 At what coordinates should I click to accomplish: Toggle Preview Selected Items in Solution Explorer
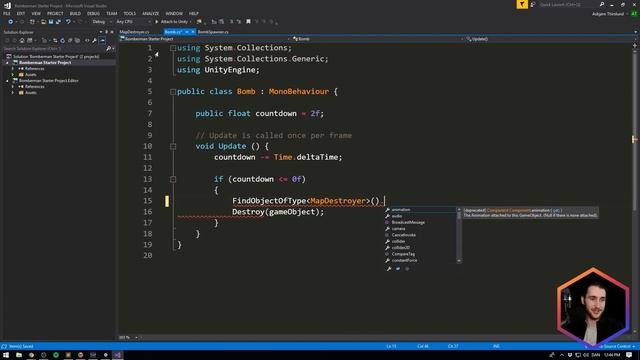pyautogui.click(x=102, y=40)
